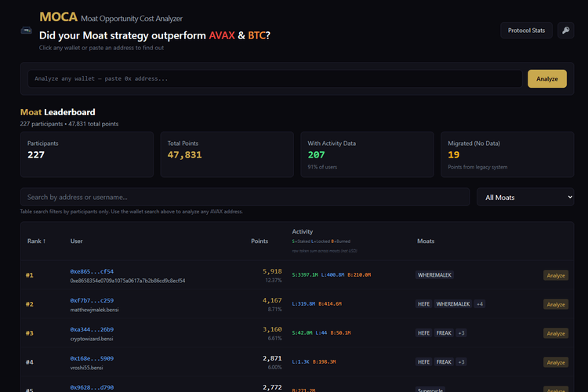Click the 4,167 points value

pyautogui.click(x=272, y=300)
